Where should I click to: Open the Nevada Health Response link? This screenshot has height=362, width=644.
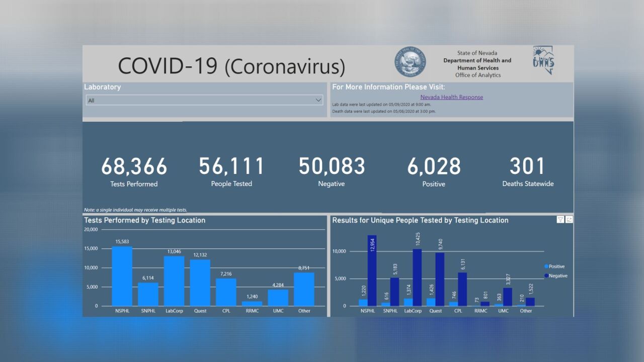(452, 97)
